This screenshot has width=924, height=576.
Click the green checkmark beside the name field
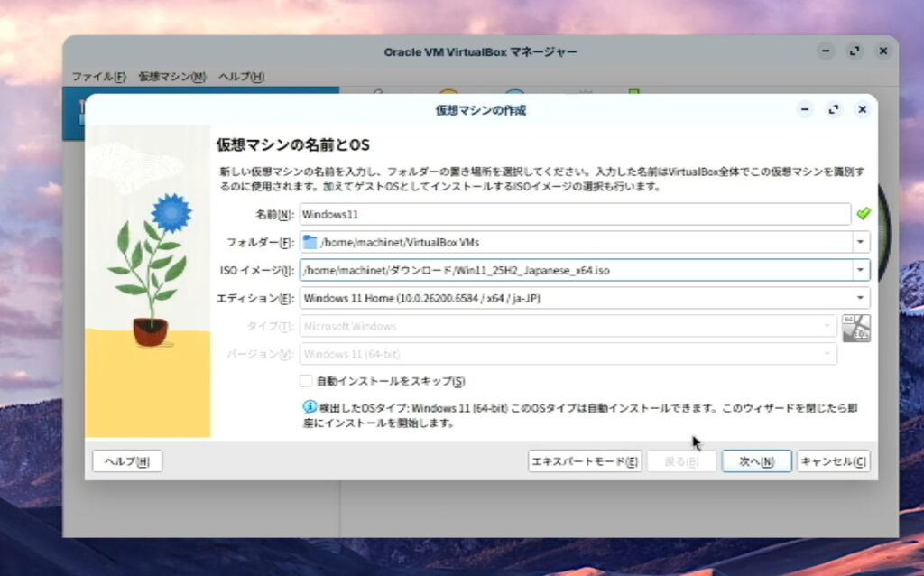[863, 214]
